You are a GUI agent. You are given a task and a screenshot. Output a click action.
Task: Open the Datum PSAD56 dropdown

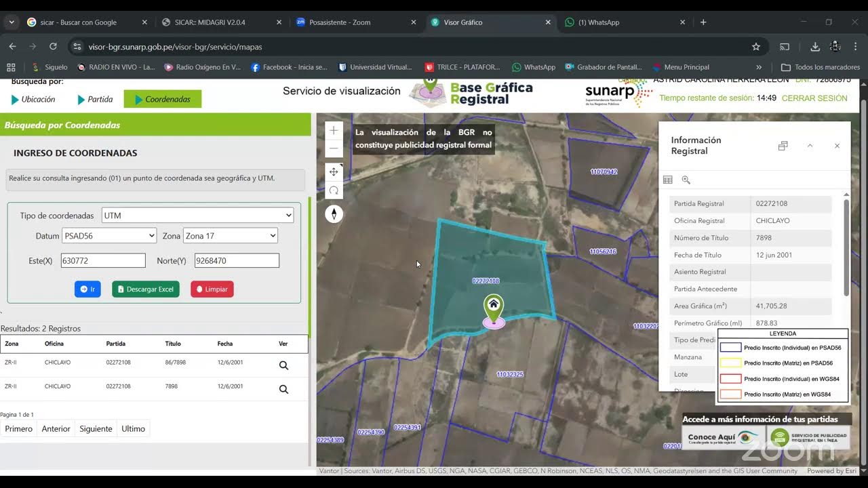(x=109, y=236)
